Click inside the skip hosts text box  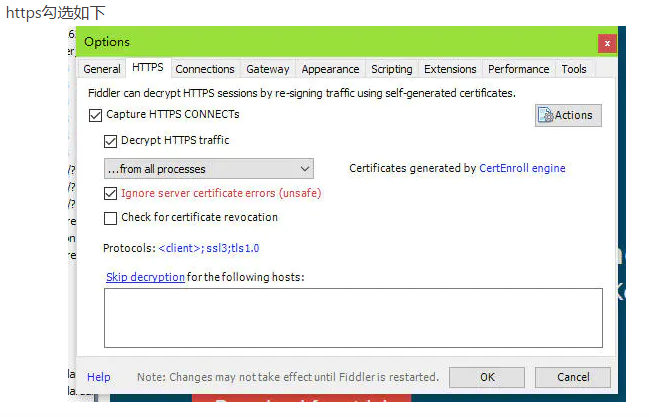(353, 318)
